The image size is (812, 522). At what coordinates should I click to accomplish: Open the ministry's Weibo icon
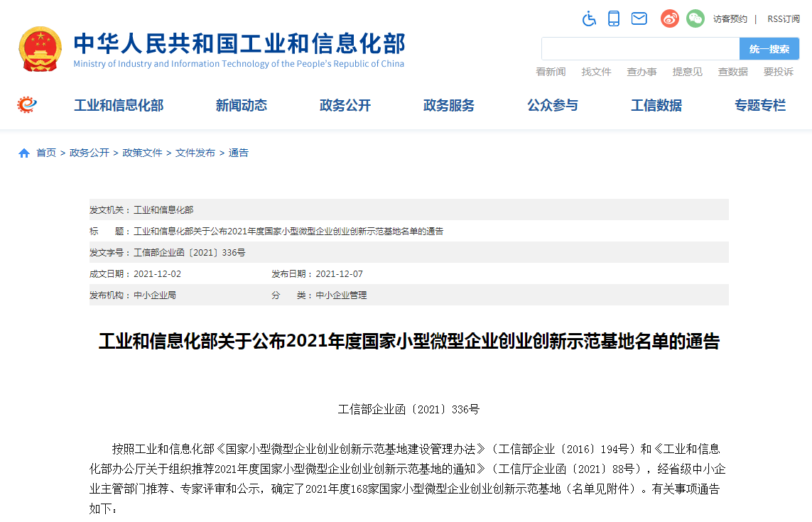668,18
